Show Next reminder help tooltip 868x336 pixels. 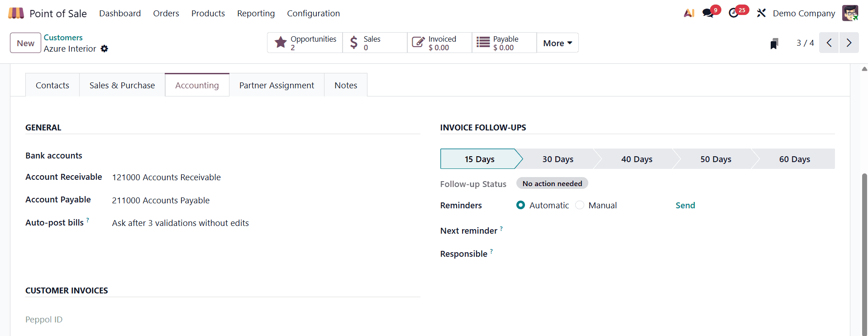(x=501, y=228)
